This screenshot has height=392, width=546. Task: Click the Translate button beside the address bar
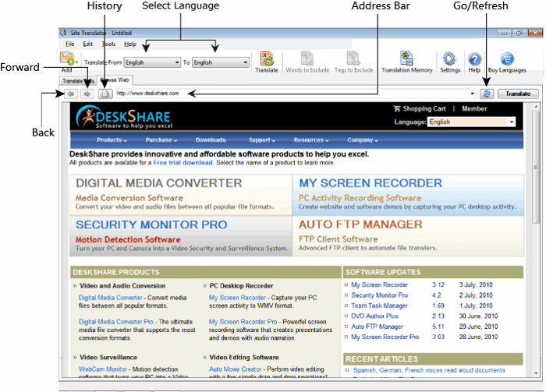click(518, 94)
